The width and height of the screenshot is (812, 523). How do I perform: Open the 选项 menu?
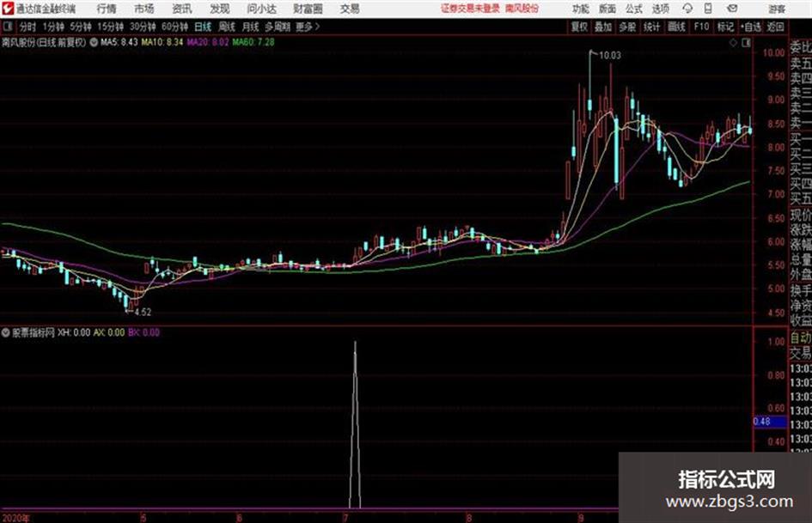pos(660,9)
